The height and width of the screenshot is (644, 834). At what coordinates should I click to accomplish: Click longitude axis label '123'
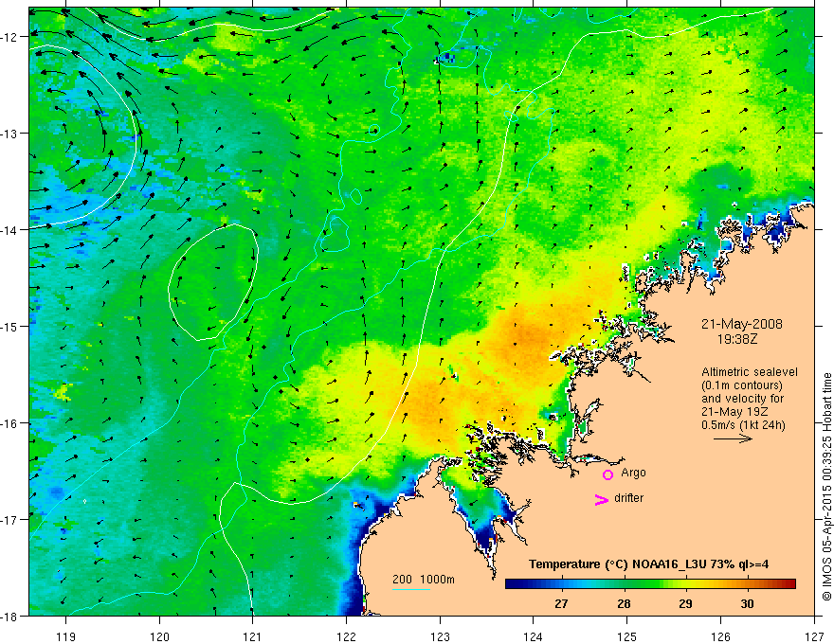[x=440, y=636]
